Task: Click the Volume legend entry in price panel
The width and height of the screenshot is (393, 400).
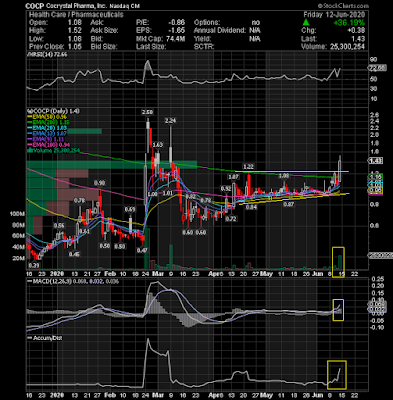Action: pyautogui.click(x=54, y=150)
